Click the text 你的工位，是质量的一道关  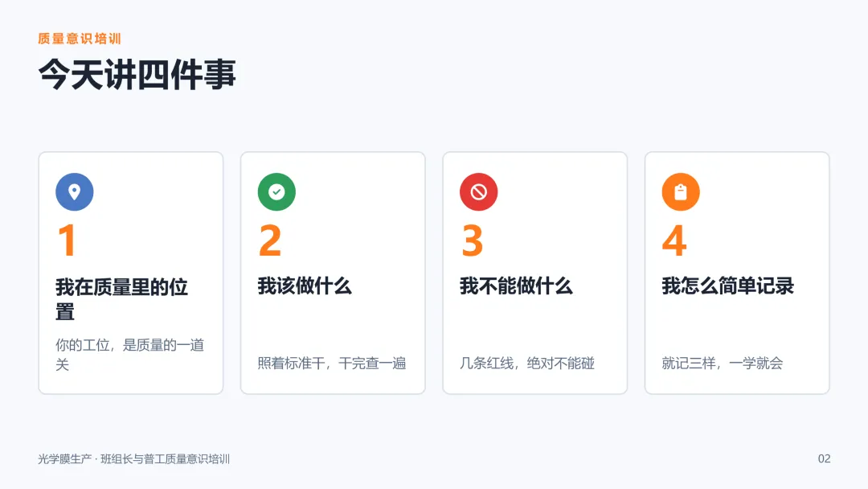pyautogui.click(x=129, y=355)
